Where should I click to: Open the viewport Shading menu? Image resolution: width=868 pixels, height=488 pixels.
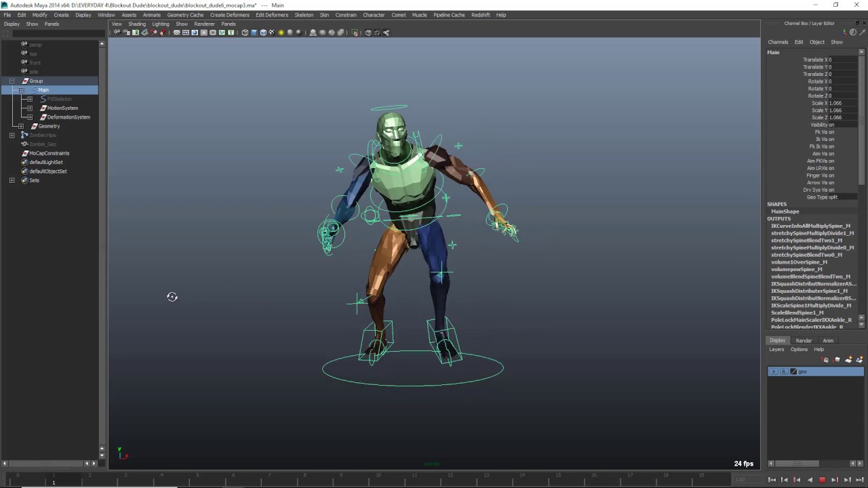(x=137, y=24)
